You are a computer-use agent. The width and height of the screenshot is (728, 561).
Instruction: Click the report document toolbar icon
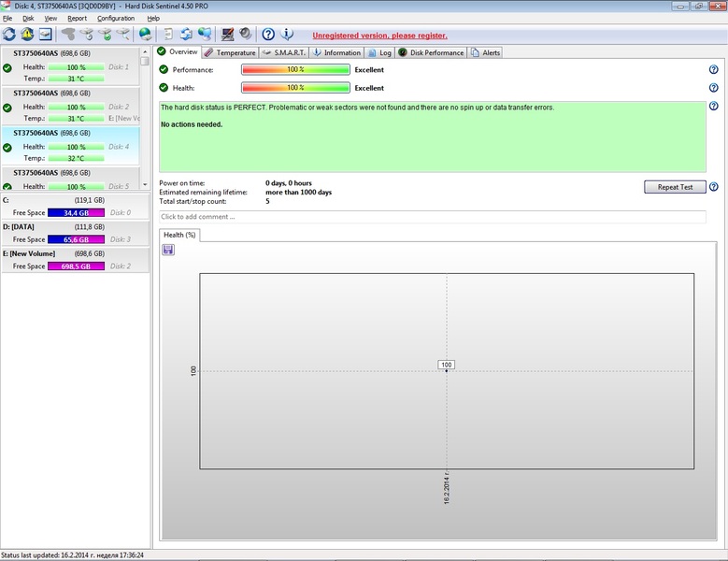169,34
